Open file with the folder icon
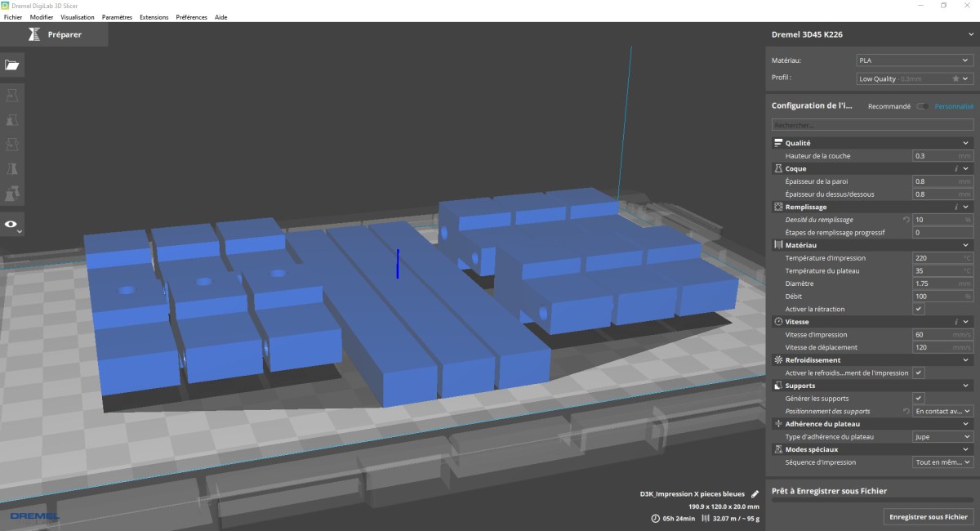This screenshot has height=531, width=980. coord(12,65)
